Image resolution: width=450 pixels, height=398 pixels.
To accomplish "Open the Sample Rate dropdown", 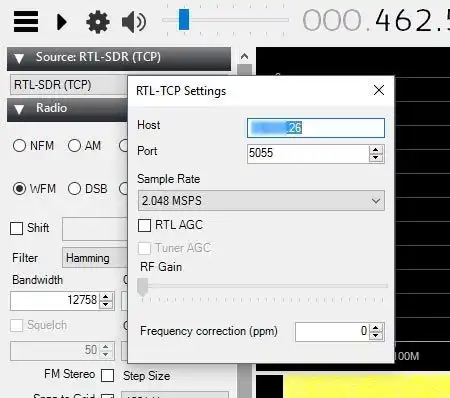I will click(x=261, y=201).
